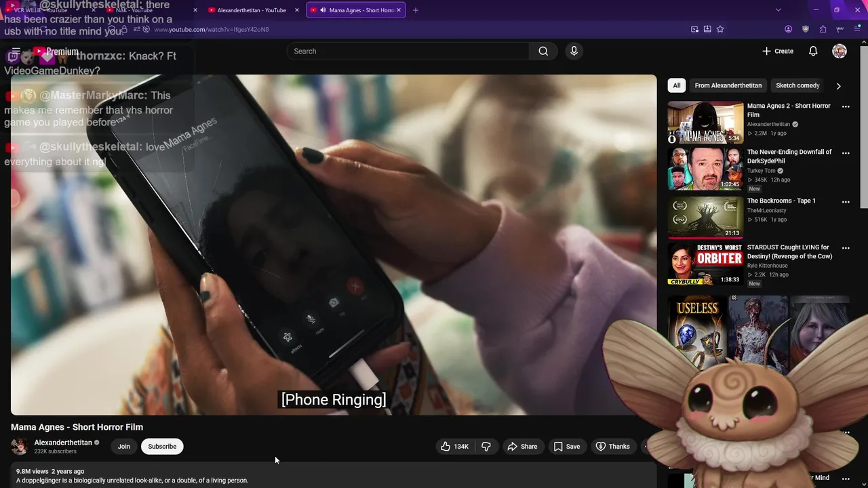Open the extensions puzzle-piece menu
This screenshot has height=488, width=868.
pyautogui.click(x=823, y=29)
